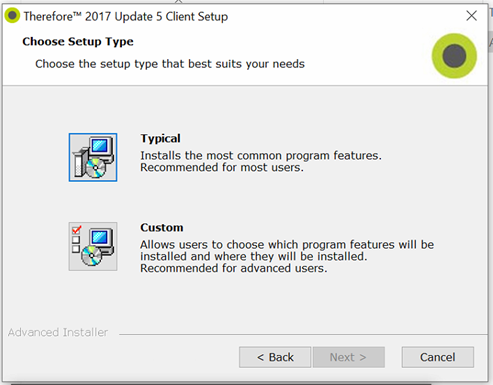The image size is (493, 385).
Task: Click the small Therefore logo in title bar
Action: 12,15
